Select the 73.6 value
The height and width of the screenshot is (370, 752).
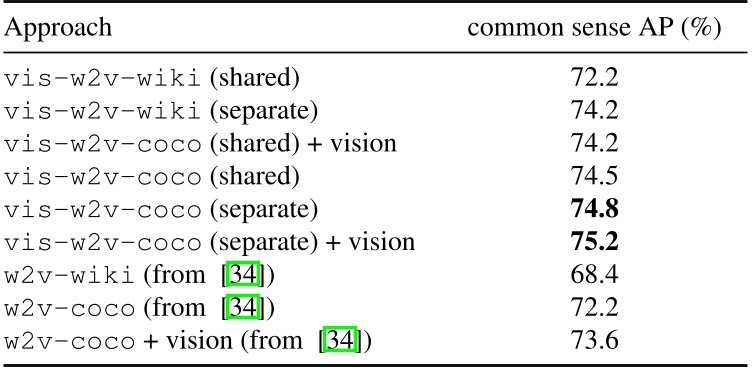click(594, 340)
